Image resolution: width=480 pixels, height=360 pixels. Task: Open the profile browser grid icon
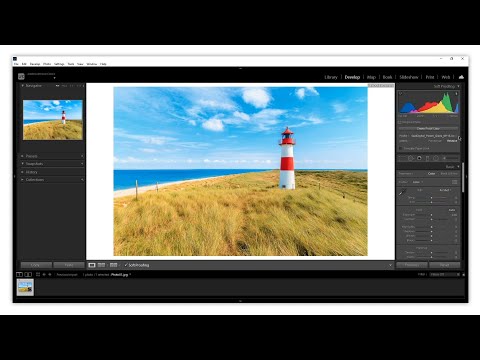[455, 182]
